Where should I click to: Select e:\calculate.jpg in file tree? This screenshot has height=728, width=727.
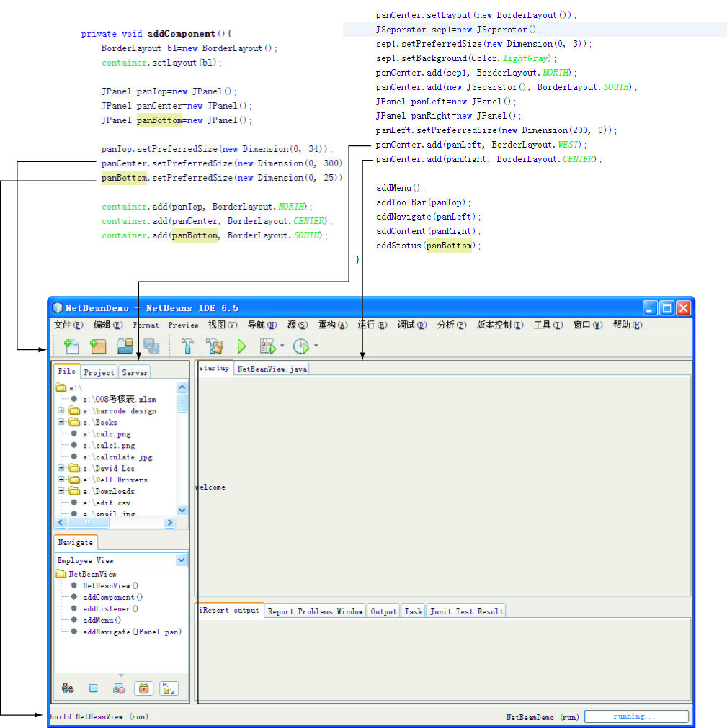point(117,457)
